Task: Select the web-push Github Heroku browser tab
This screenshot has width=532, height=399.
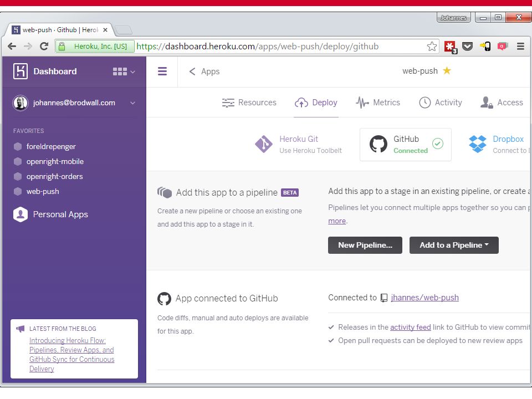Action: [59, 30]
